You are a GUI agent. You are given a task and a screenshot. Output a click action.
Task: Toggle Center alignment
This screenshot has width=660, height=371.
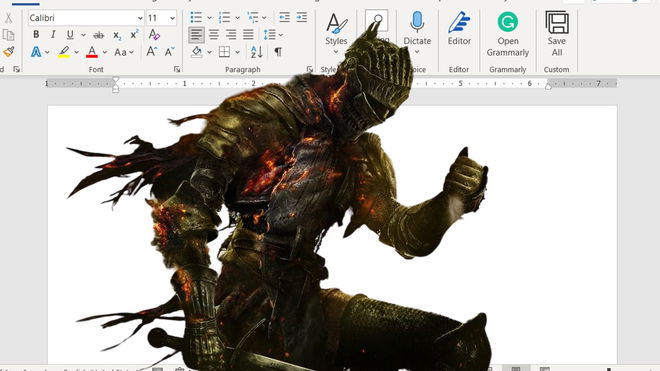click(214, 35)
